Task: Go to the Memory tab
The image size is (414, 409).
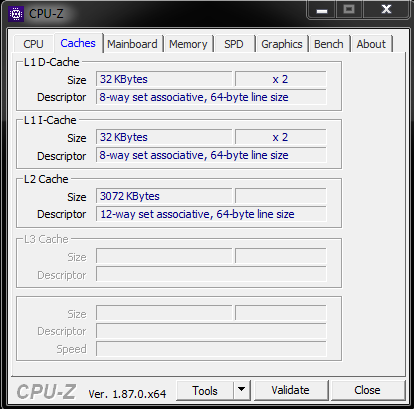Action: tap(188, 44)
